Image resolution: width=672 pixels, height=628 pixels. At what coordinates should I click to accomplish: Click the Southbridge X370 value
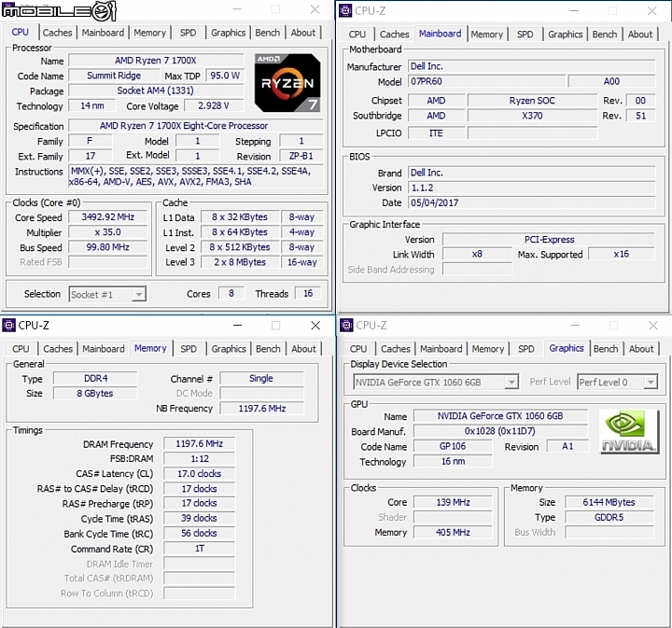[532, 115]
